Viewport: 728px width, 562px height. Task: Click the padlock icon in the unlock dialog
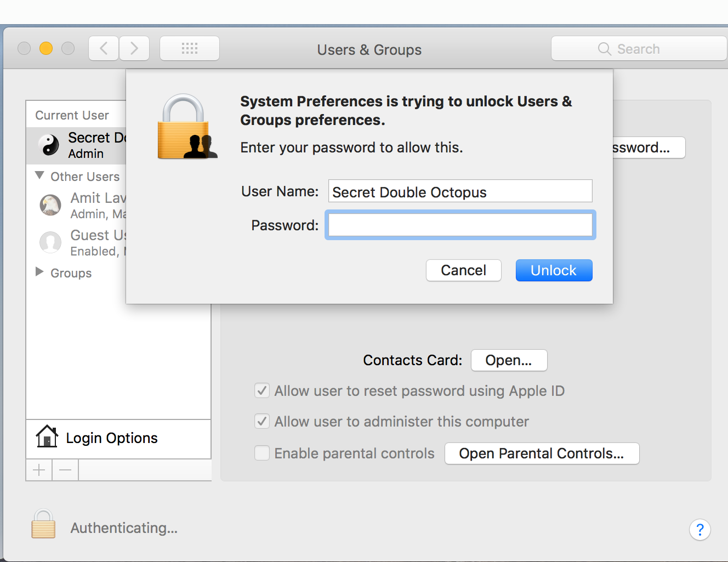pyautogui.click(x=187, y=127)
